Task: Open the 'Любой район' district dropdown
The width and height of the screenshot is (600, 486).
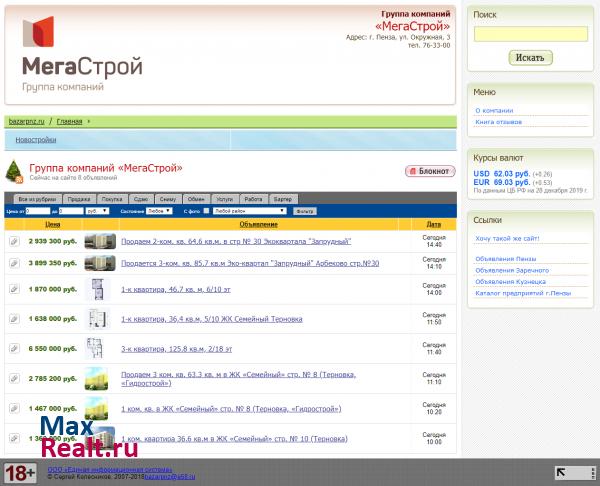Action: [x=249, y=211]
